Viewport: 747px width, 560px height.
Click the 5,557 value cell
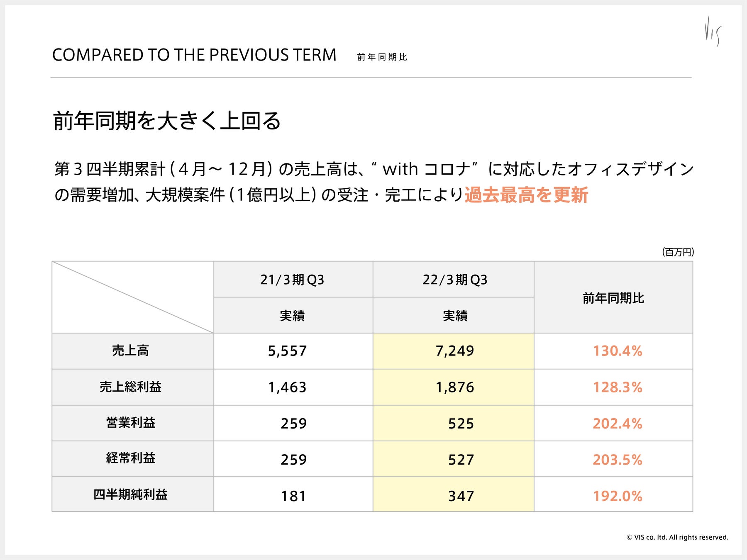click(287, 351)
